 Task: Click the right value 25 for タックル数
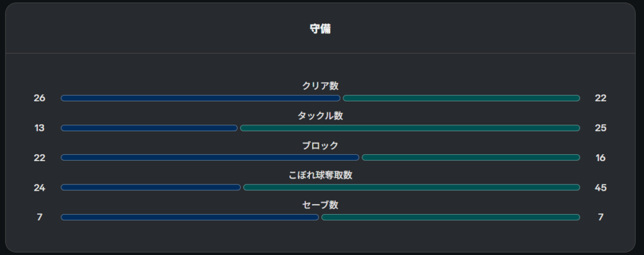601,128
